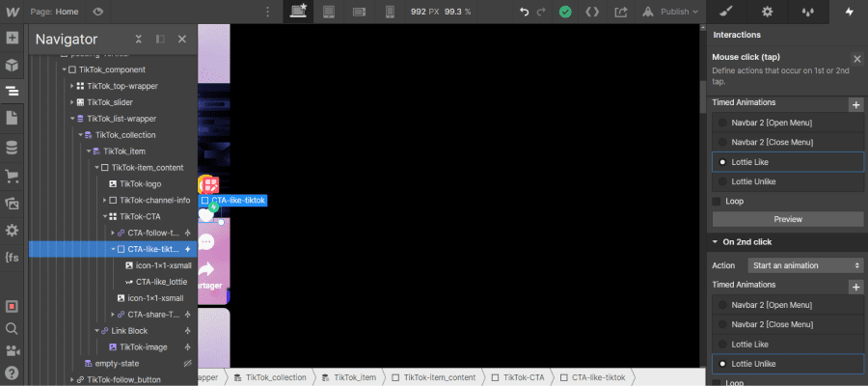
Task: Collapse all Navigator items
Action: 139,39
